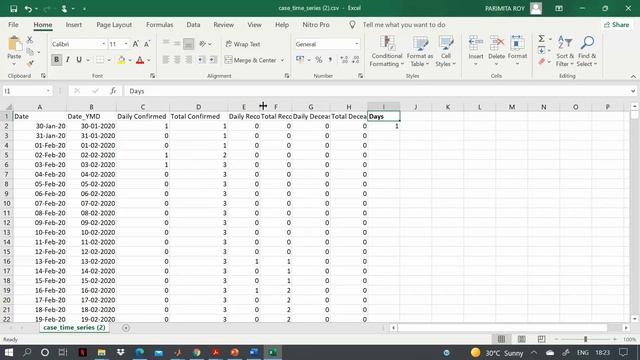Open the Windows Start menu
The width and height of the screenshot is (640, 360).
coord(9,352)
